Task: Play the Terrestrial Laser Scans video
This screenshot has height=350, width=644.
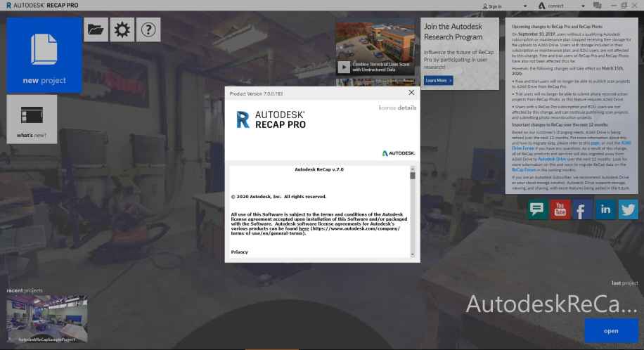Action: (344, 67)
